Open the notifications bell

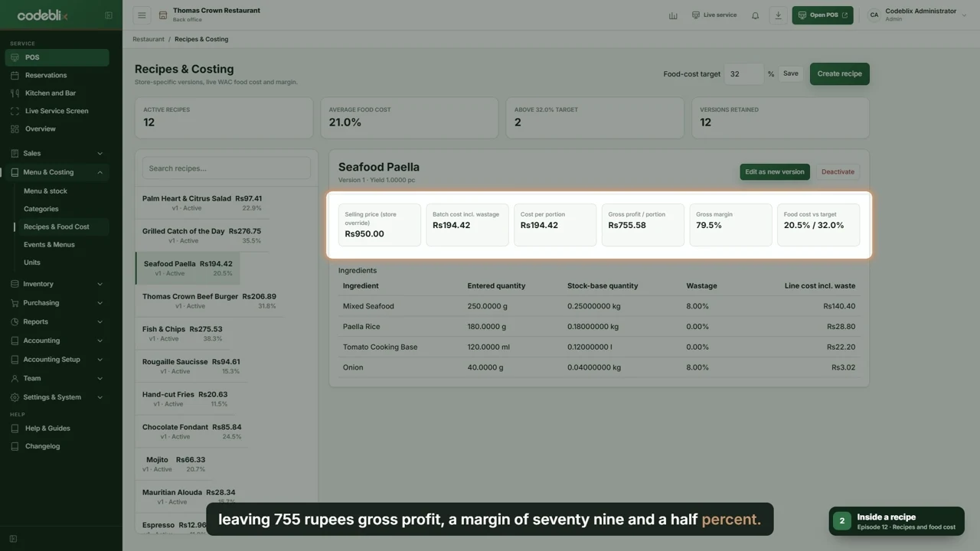755,15
